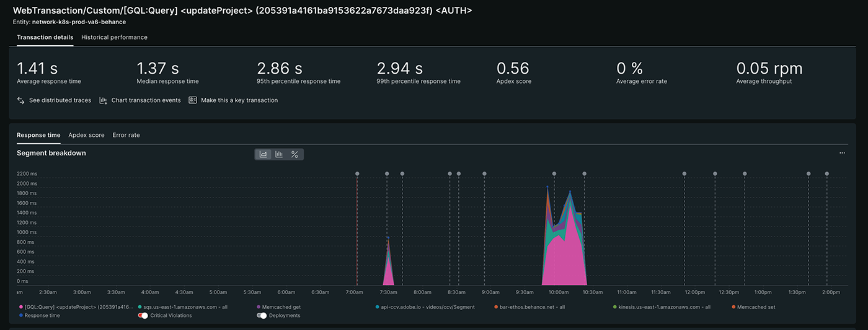
Task: Click the Memcached get legend swatch
Action: click(x=259, y=307)
